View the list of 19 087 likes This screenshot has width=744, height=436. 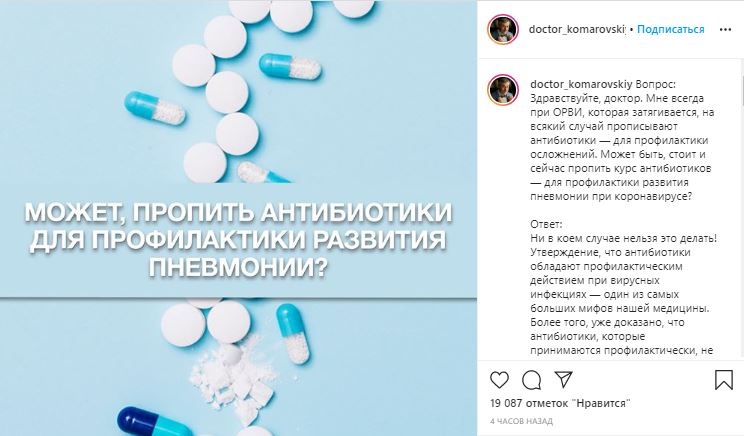tap(560, 403)
